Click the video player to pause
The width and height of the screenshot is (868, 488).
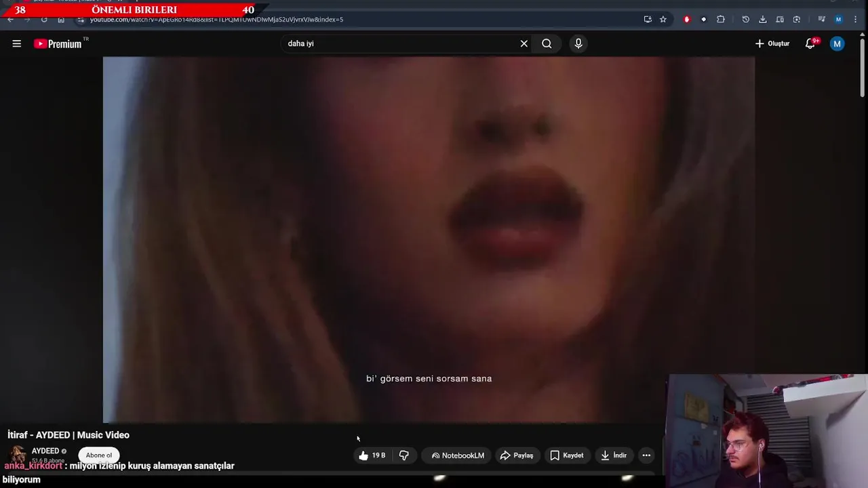429,240
